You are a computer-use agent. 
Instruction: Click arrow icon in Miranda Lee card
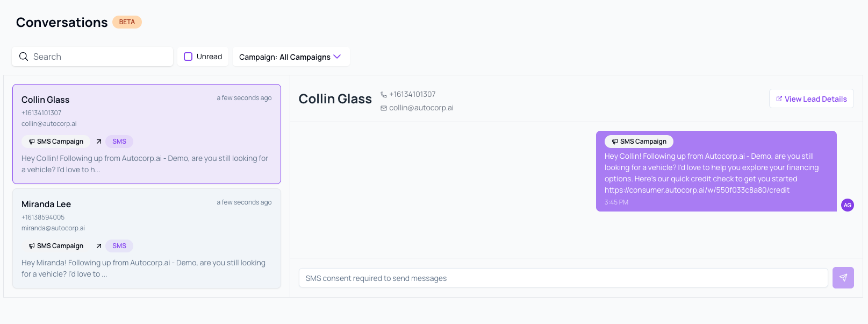99,246
